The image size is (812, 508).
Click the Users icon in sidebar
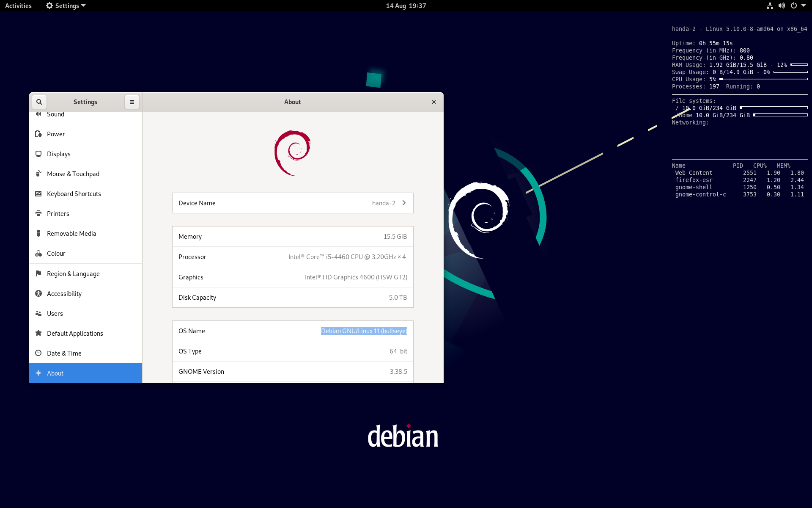(38, 313)
